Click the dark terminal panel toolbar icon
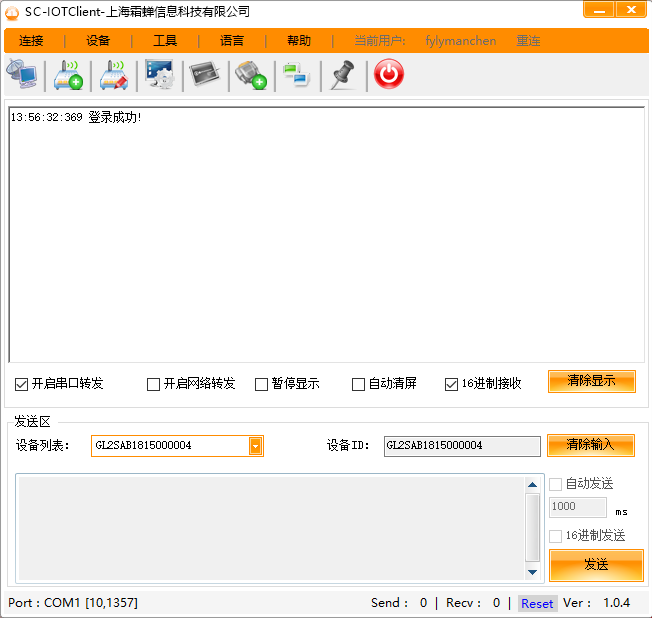Image resolution: width=652 pixels, height=618 pixels. tap(205, 73)
